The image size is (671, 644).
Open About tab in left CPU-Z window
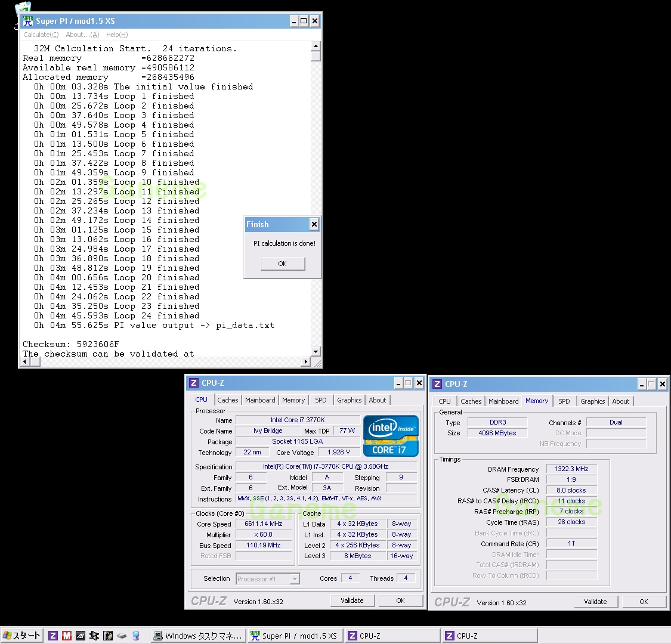pos(378,400)
